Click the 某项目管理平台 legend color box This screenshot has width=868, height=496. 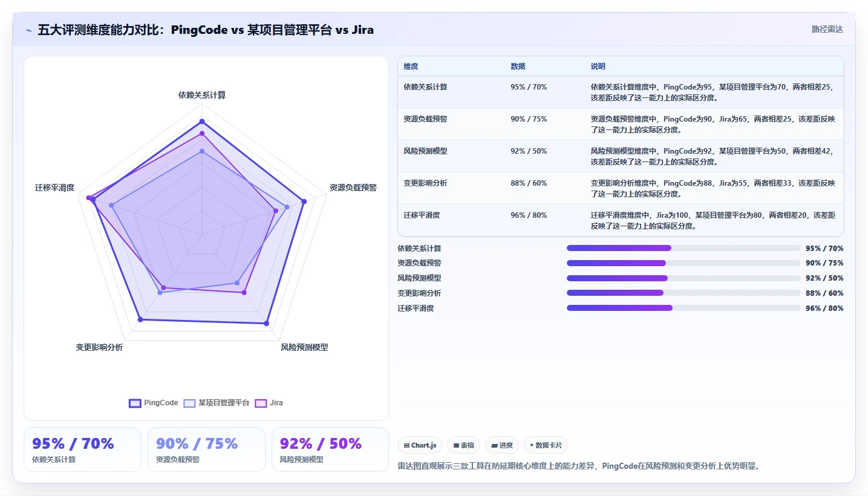coord(190,403)
